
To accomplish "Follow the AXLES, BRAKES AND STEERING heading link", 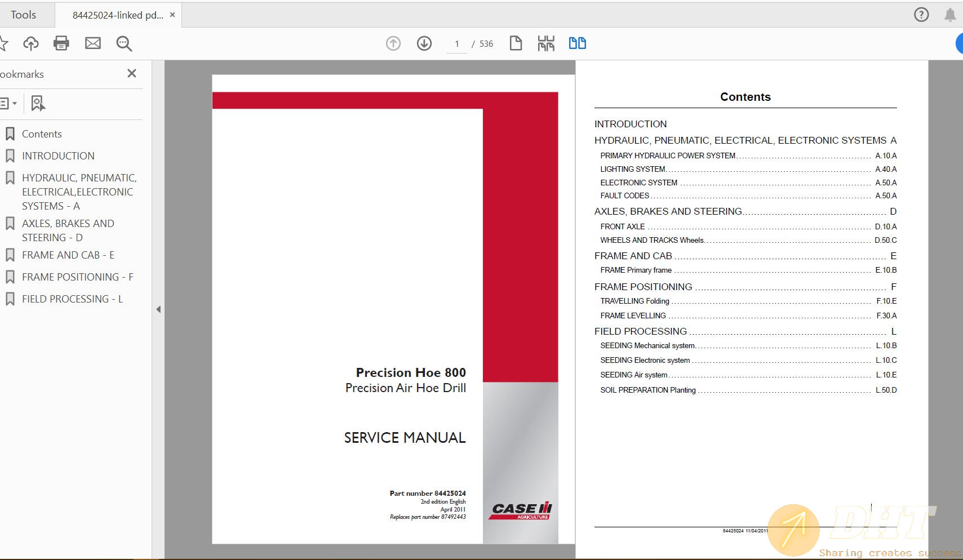I will point(745,211).
